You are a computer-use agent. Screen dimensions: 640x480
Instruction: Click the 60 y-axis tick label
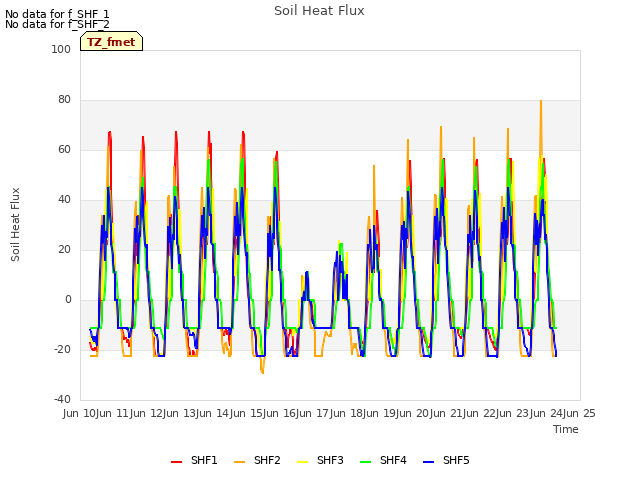pos(64,149)
